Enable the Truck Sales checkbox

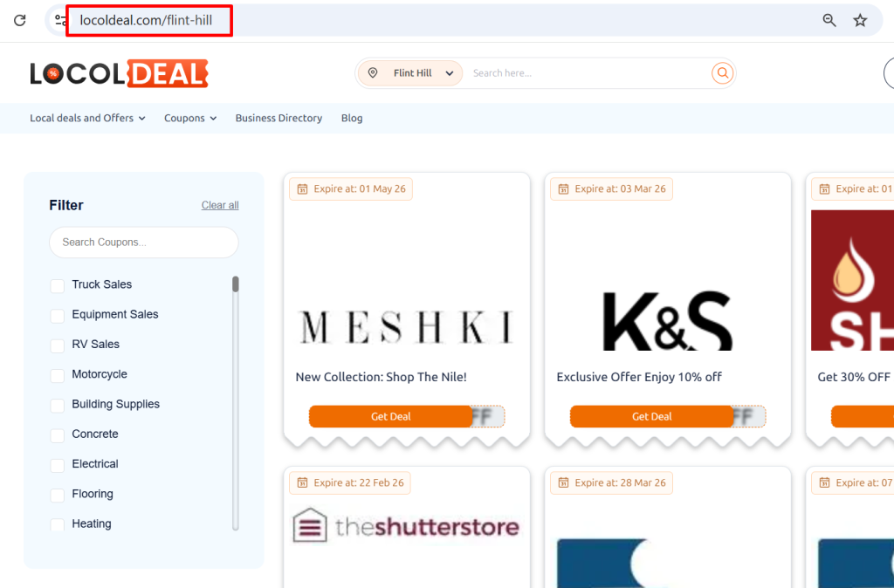58,285
